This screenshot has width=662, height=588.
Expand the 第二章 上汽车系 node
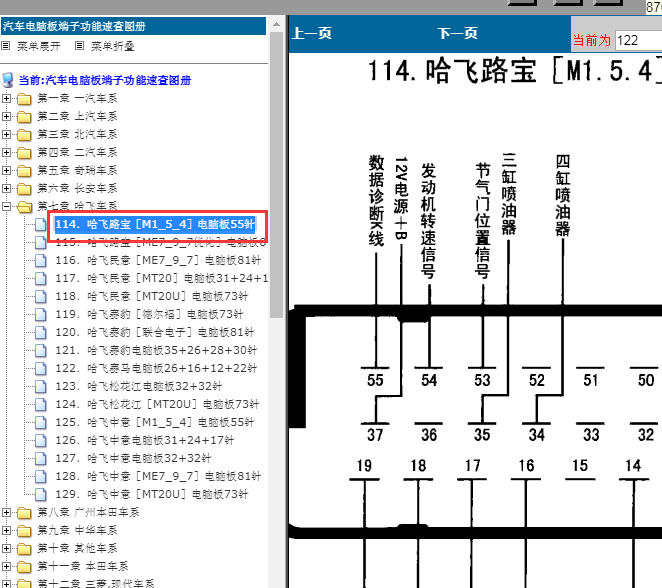pyautogui.click(x=6, y=117)
